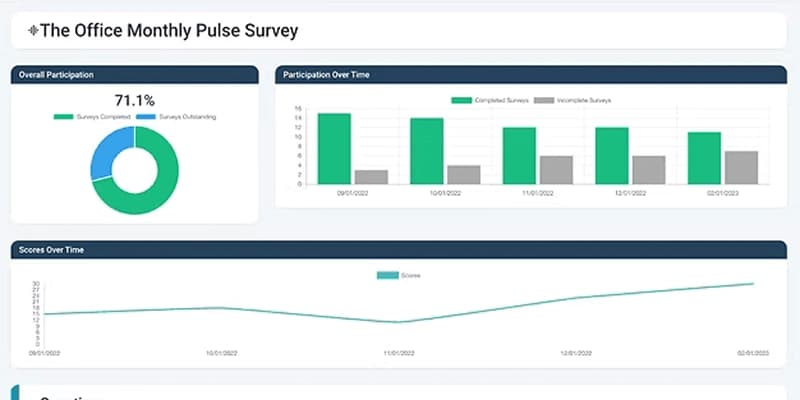800x400 pixels.
Task: Click the Surveys Outstanding legend label
Action: click(187, 117)
